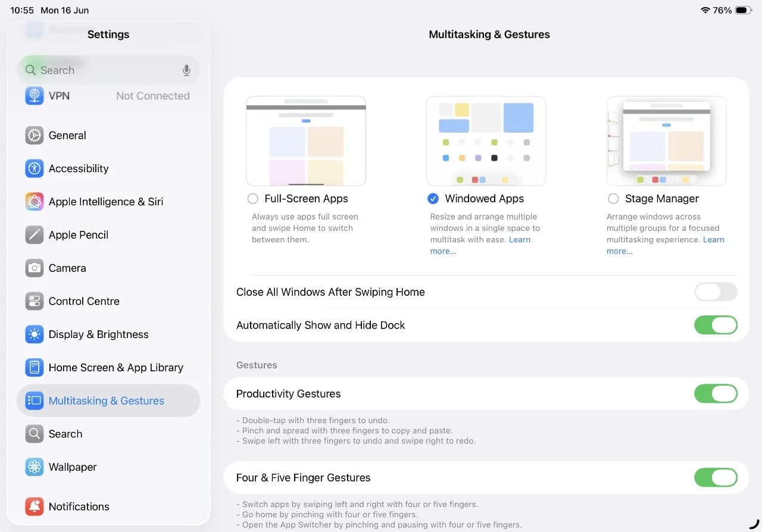Tap the Display & Brightness sun icon
This screenshot has width=762, height=532.
[35, 334]
